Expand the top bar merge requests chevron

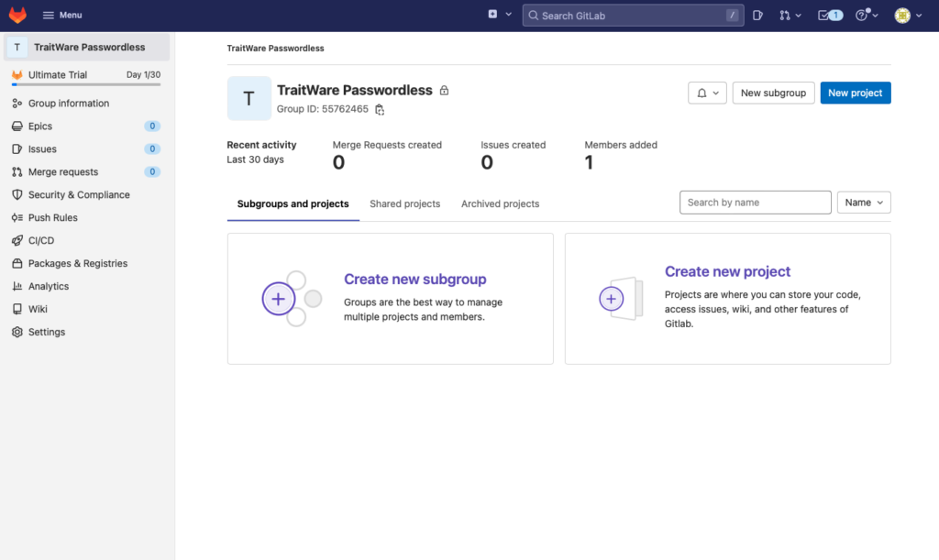pyautogui.click(x=799, y=16)
